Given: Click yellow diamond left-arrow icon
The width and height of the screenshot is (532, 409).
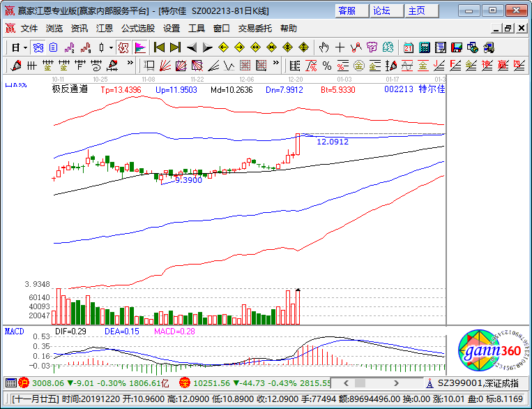Looking at the screenshot, I should coord(223,47).
